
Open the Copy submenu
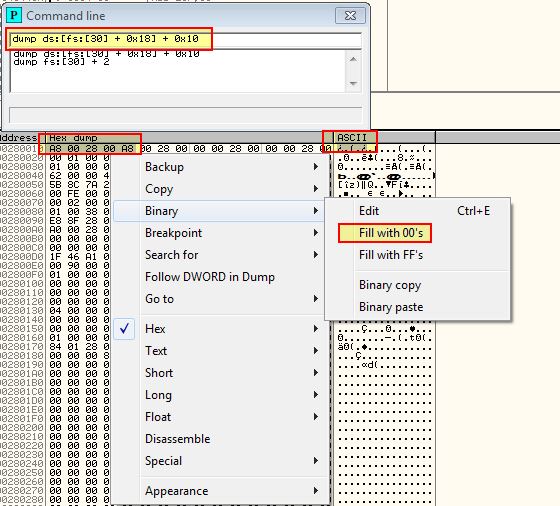tap(221, 189)
